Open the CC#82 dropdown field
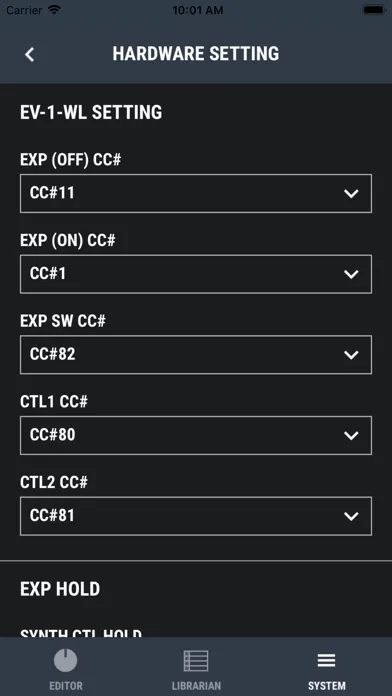This screenshot has height=696, width=392. tap(196, 355)
